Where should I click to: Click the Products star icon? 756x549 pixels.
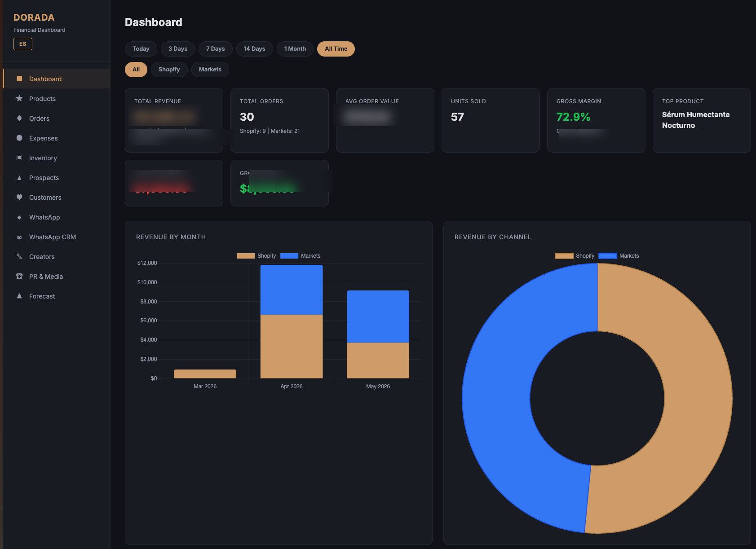[19, 98]
